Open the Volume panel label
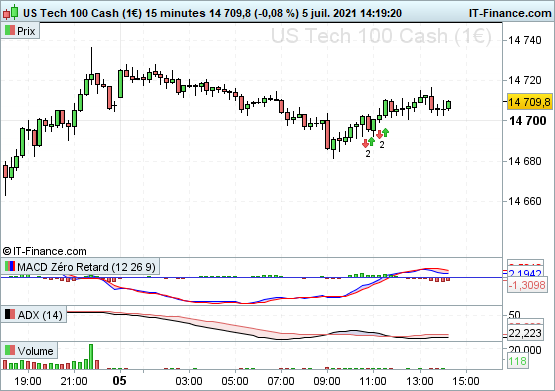The width and height of the screenshot is (555, 391). click(29, 351)
